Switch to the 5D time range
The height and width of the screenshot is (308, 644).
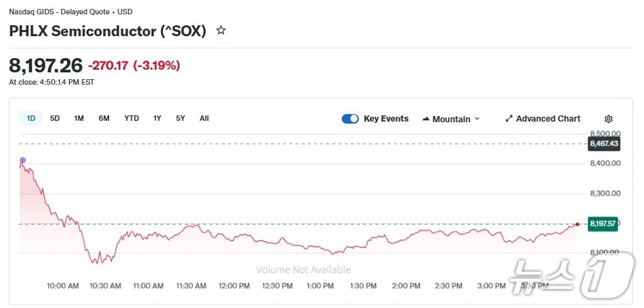pyautogui.click(x=55, y=118)
